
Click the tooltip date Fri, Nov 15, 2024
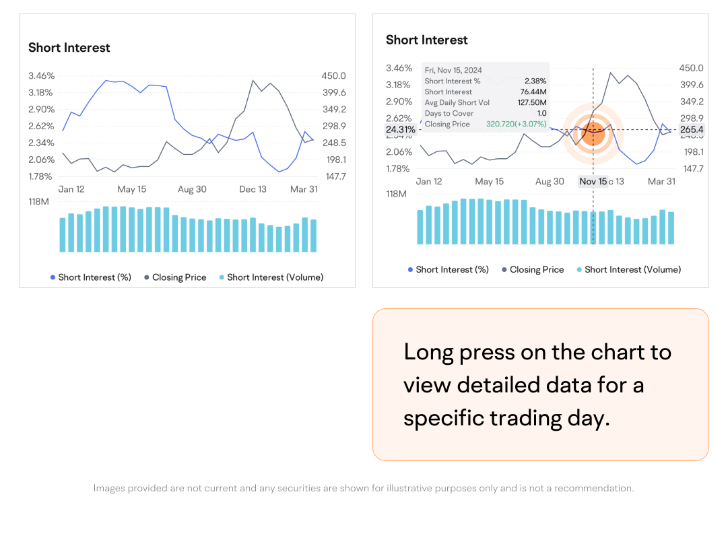tap(453, 70)
